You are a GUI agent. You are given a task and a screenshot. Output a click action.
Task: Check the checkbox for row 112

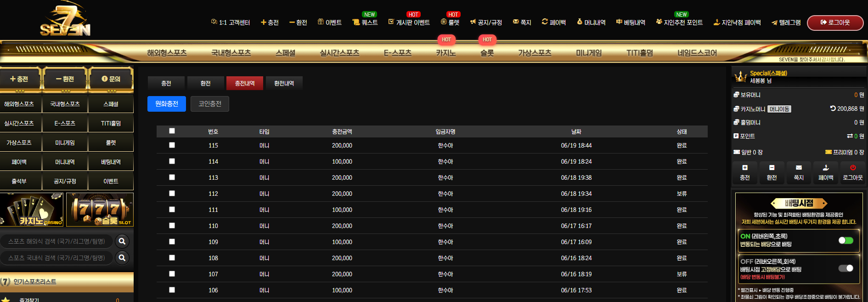click(172, 194)
